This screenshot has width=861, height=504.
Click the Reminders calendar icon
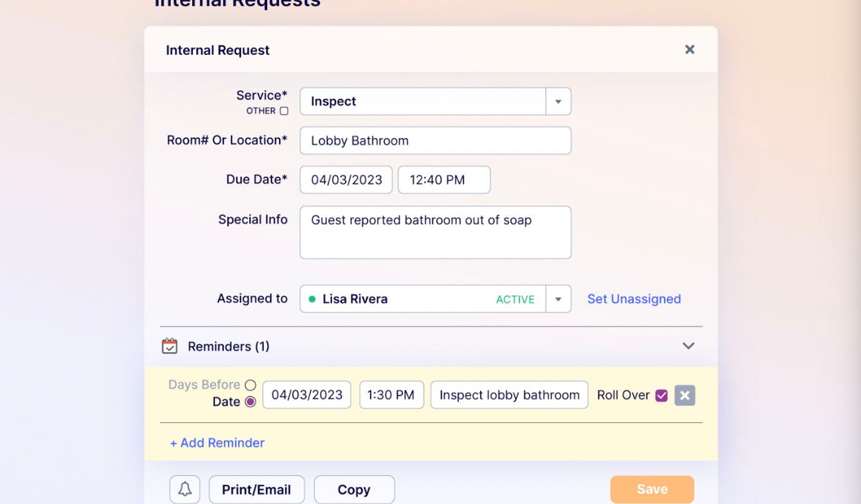tap(170, 346)
